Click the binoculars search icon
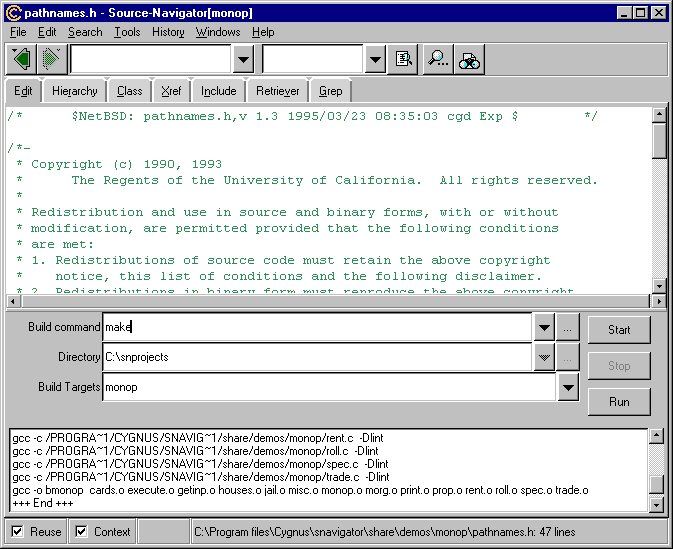This screenshot has width=673, height=549. coord(469,59)
